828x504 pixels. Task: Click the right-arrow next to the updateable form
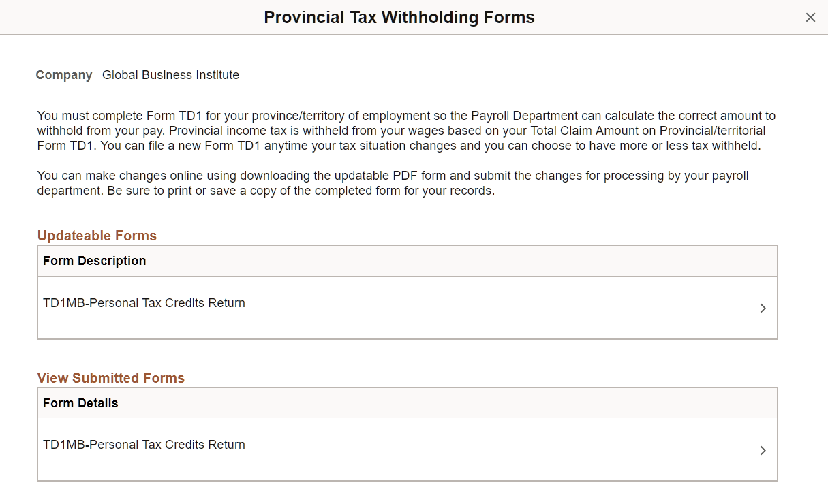(763, 308)
